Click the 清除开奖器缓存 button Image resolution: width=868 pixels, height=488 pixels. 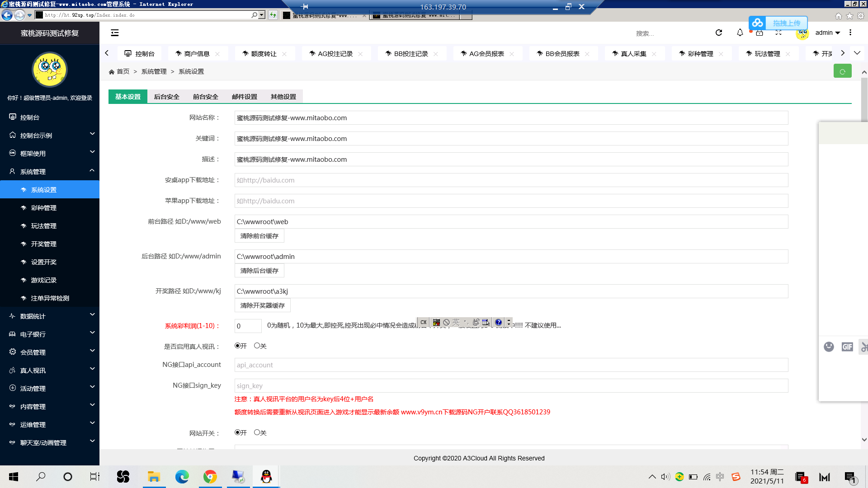[x=262, y=305]
